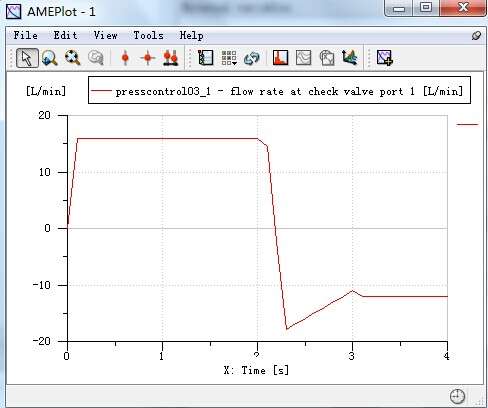Click the greyed-out previous zoom icon

pos(96,58)
